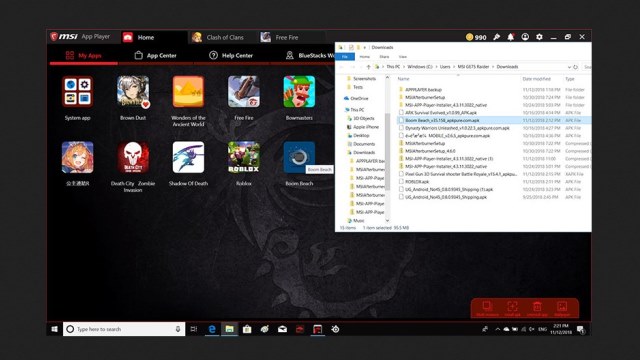
Task: Switch to the Clash of Clans tab
Action: coord(218,38)
